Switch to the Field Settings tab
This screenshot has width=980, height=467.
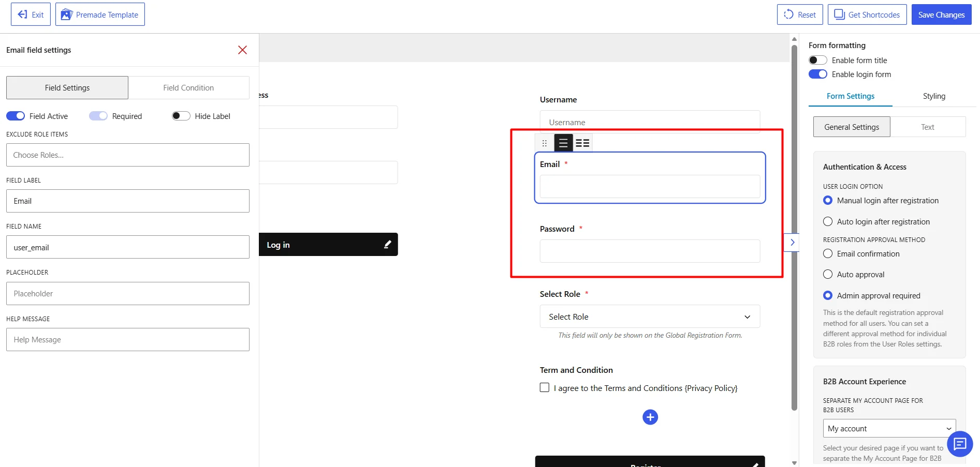tap(67, 88)
